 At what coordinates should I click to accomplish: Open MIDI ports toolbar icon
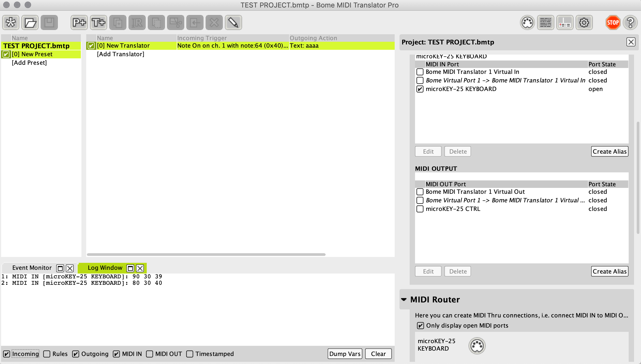pos(527,22)
